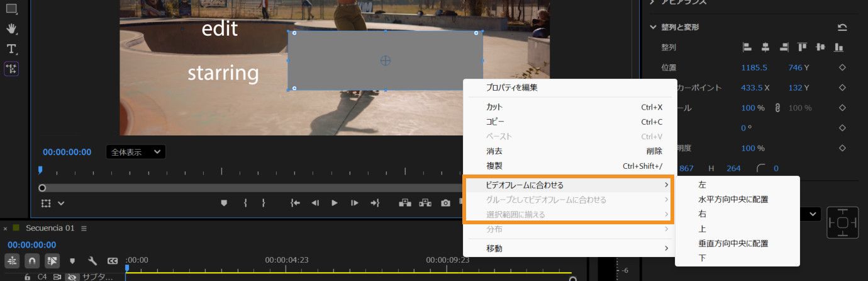Jump to the Out point
Screen dimensions: 868x281
pos(375,203)
